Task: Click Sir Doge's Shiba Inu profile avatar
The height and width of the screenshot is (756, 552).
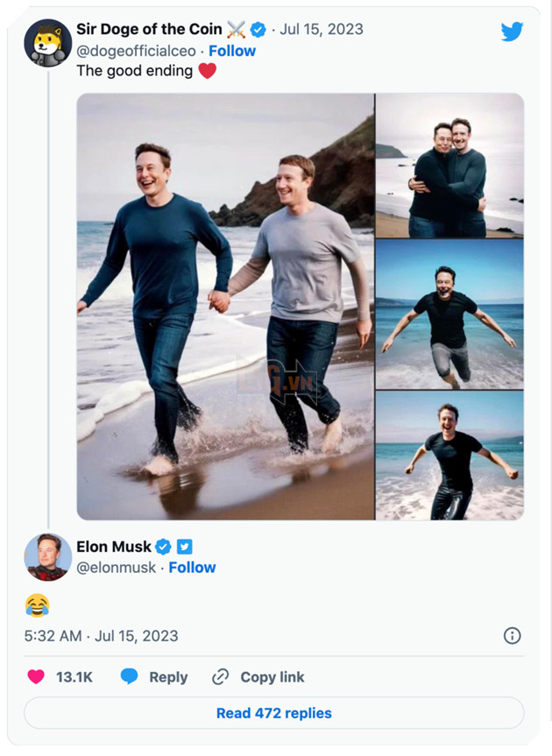Action: [x=48, y=42]
